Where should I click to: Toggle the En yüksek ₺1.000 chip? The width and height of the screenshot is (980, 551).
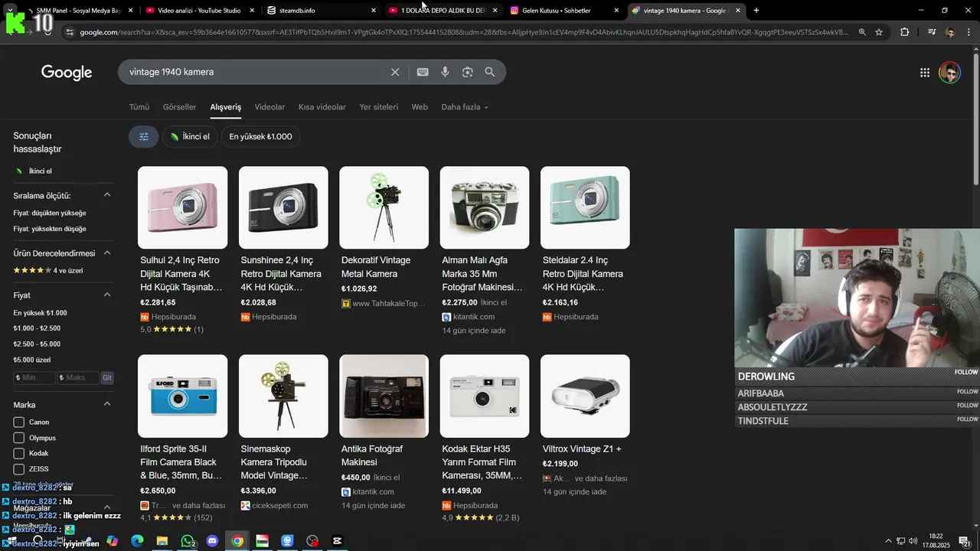point(260,136)
